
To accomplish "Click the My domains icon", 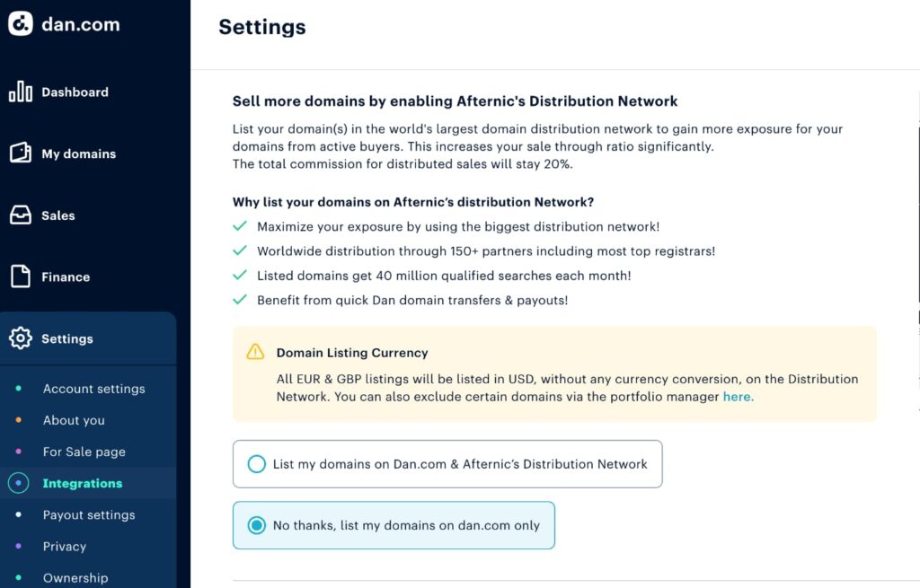I will (x=21, y=153).
